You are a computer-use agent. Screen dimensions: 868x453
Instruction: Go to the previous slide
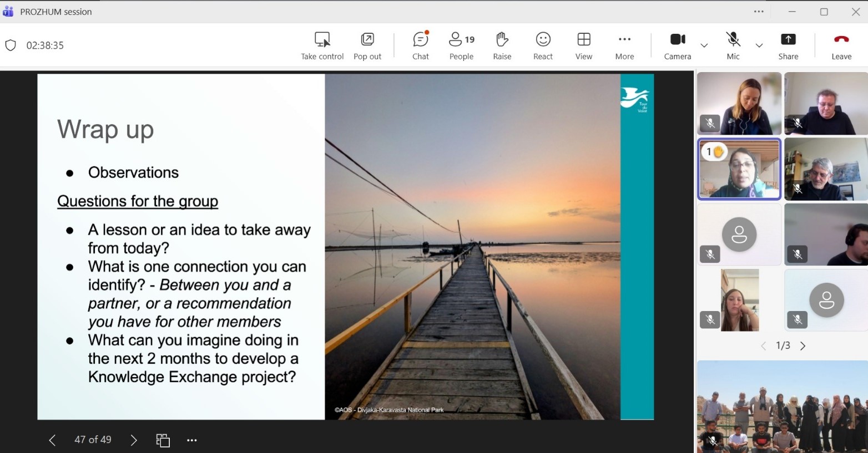[52, 440]
